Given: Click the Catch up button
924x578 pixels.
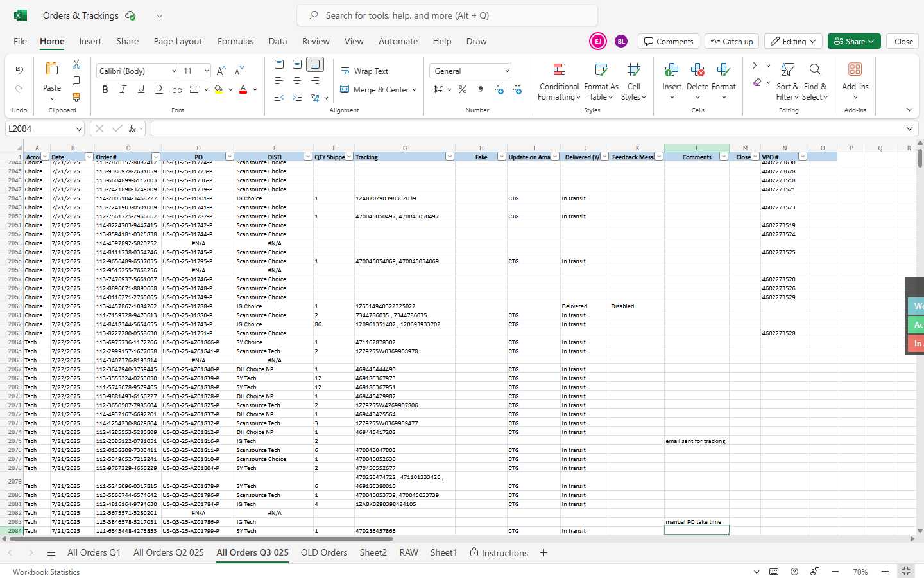Looking at the screenshot, I should (x=732, y=41).
